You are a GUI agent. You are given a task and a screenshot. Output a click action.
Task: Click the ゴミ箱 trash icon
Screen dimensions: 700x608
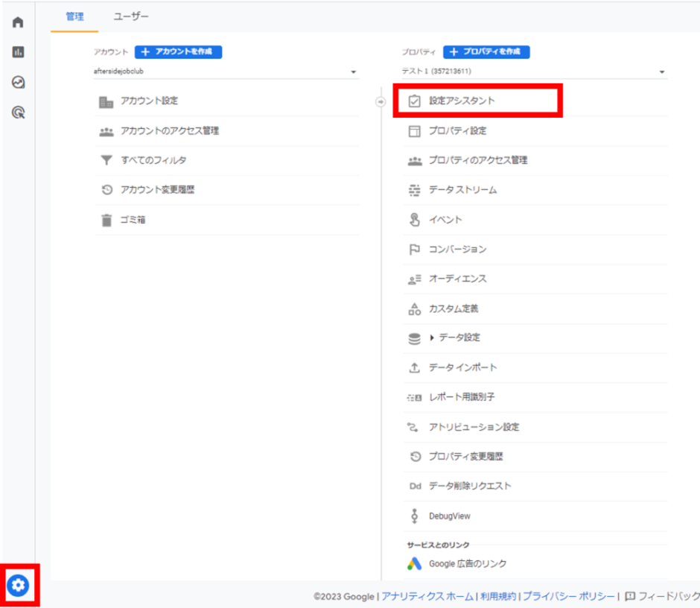pos(106,220)
